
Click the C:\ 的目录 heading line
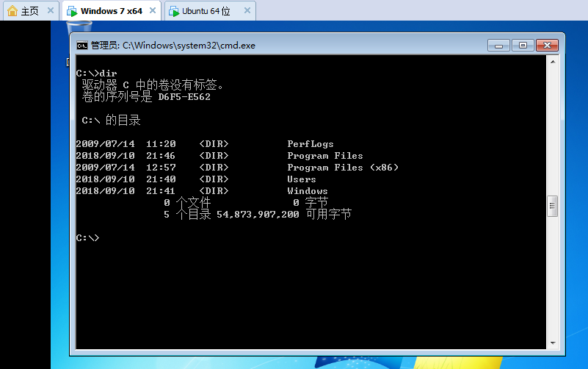click(111, 121)
